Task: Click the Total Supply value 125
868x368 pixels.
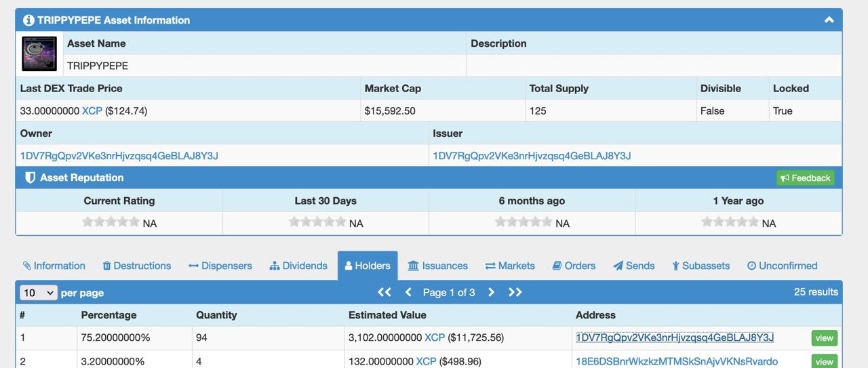Action: 538,110
